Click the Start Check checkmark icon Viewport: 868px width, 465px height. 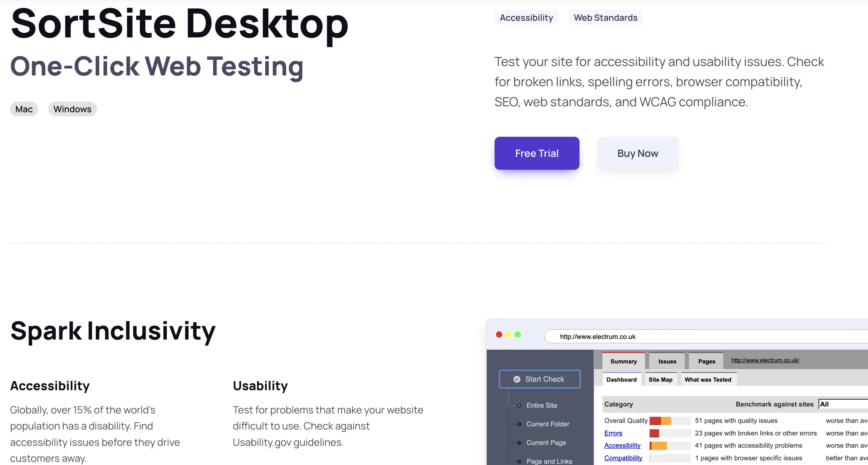click(517, 379)
